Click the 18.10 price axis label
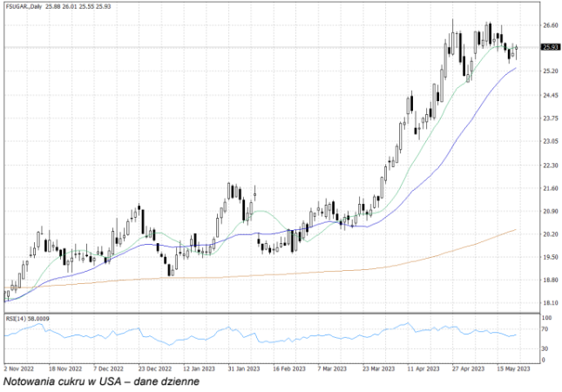 (551, 303)
